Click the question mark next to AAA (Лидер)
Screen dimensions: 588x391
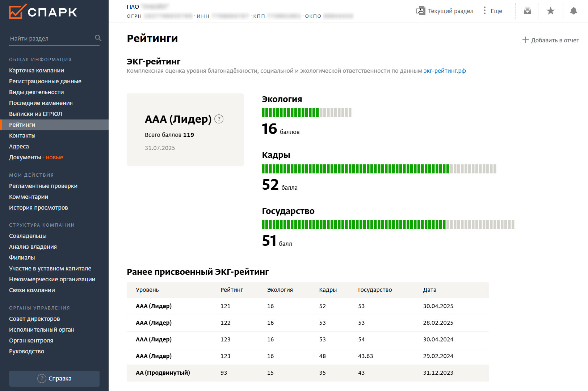(x=219, y=119)
